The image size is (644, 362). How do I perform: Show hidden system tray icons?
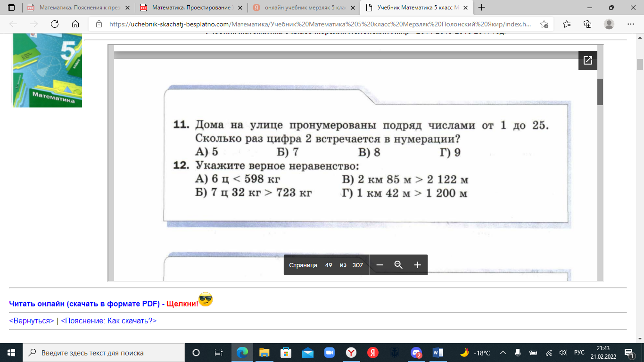click(503, 353)
